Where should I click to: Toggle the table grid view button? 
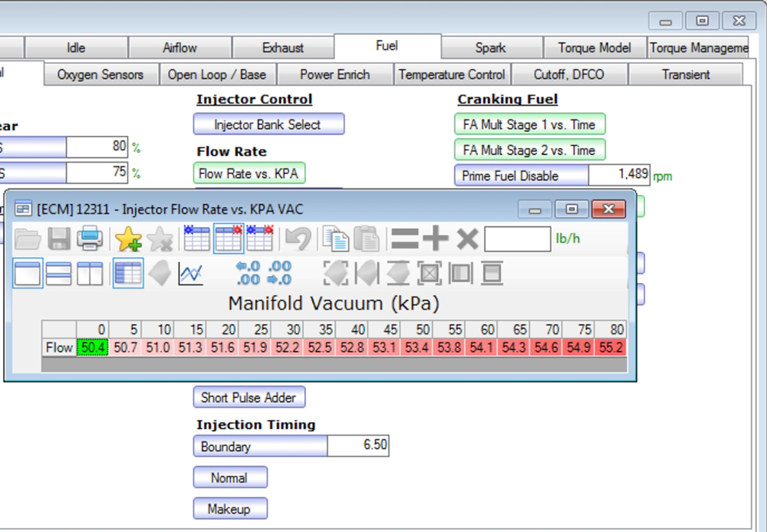pos(128,273)
